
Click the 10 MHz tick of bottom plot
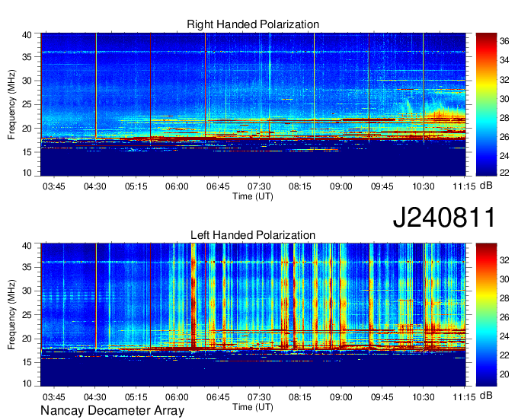[x=27, y=383]
